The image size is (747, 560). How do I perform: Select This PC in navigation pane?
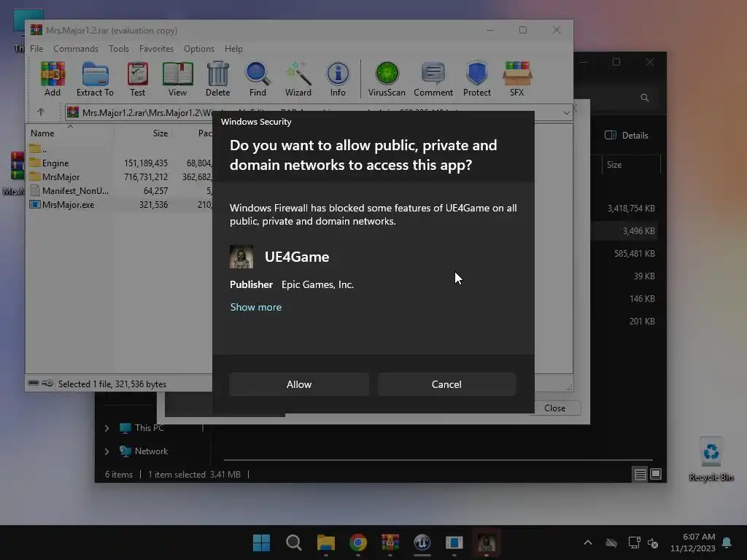coord(142,427)
